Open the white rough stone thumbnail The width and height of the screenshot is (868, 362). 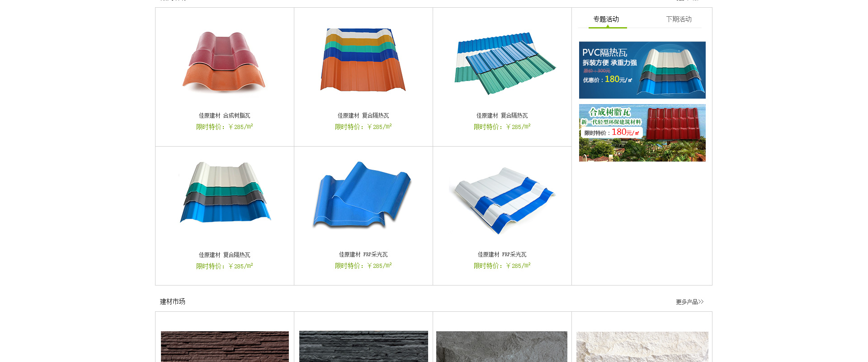pyautogui.click(x=642, y=347)
